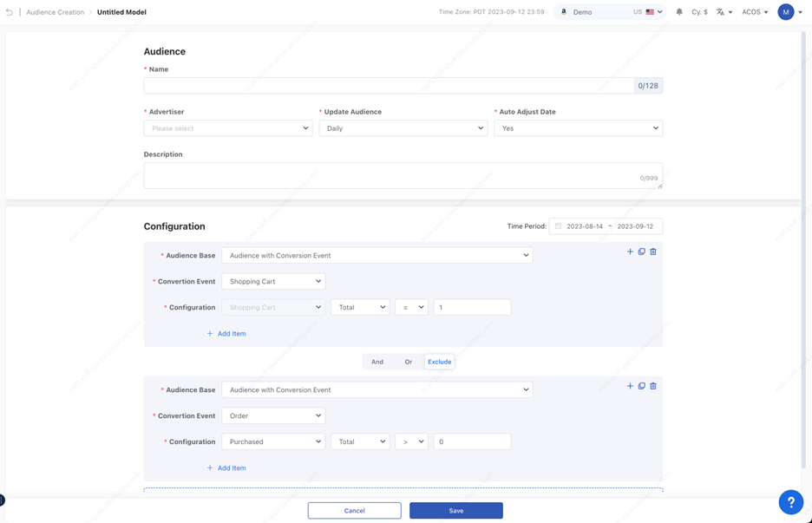Click the calendar icon in Time Period

point(559,226)
